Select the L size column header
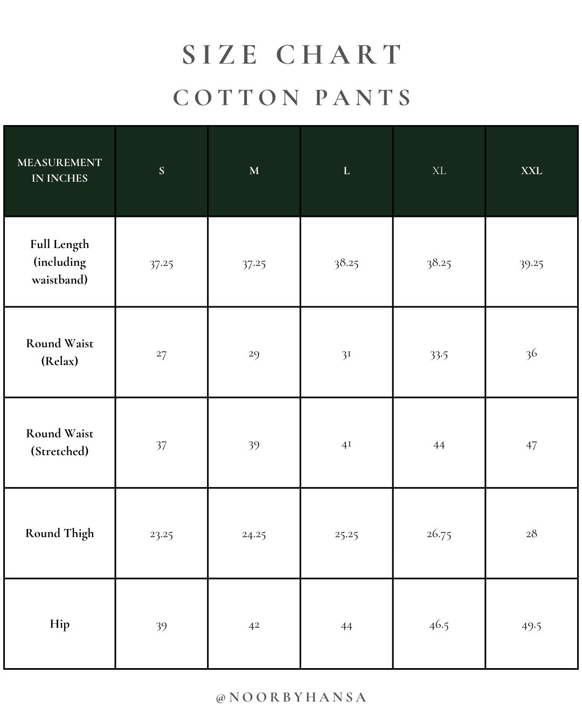Viewport: 582px width, 728px height. coord(347,171)
